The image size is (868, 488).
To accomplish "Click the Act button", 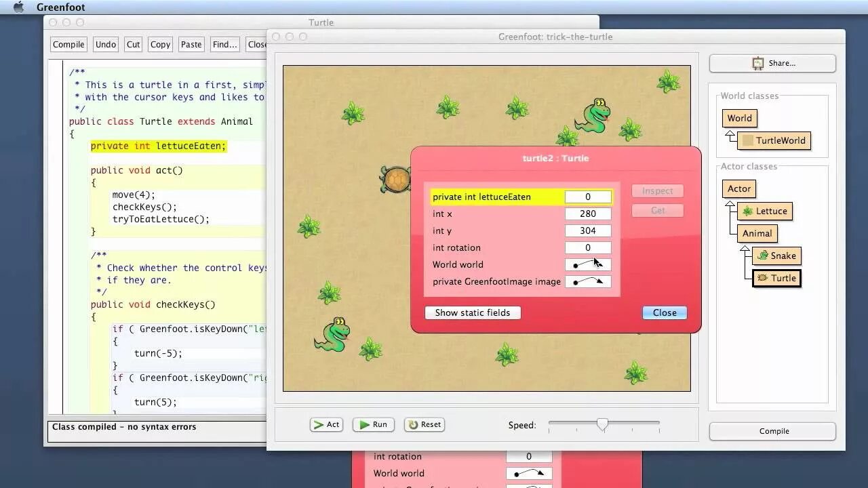I will pyautogui.click(x=326, y=424).
